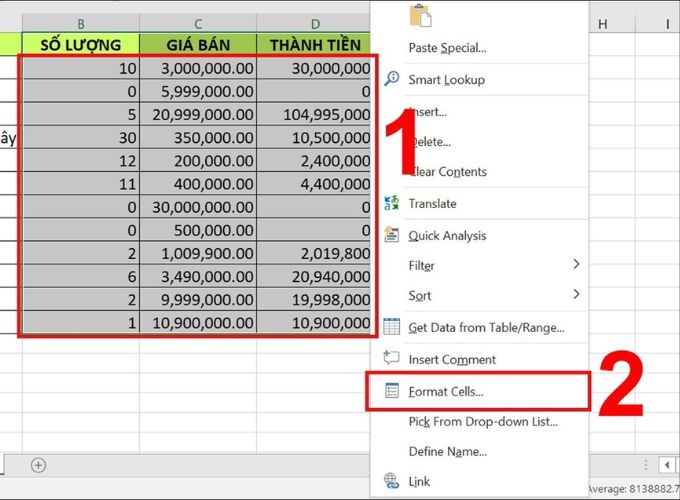
Task: Click the sheet scroll left arrow
Action: (667, 465)
